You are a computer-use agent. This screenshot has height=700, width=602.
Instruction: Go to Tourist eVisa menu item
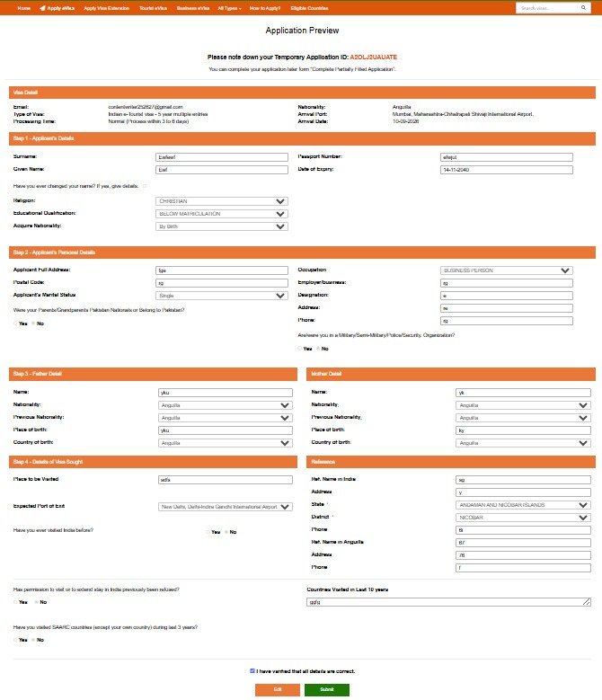click(x=153, y=8)
